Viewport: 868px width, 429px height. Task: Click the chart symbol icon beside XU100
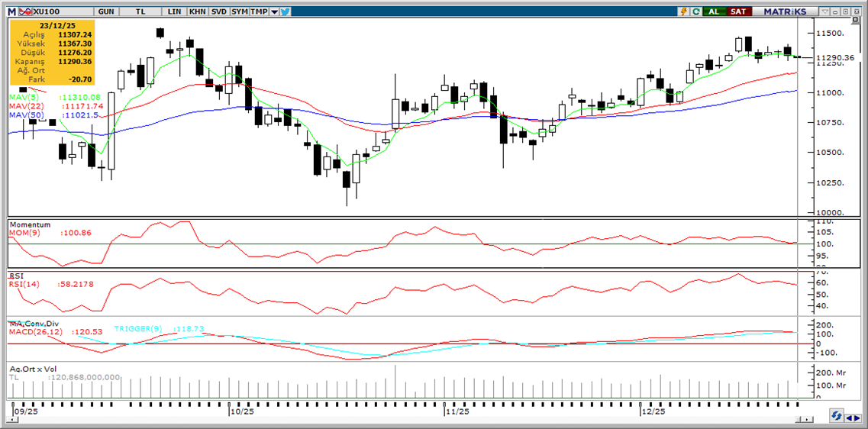(25, 11)
